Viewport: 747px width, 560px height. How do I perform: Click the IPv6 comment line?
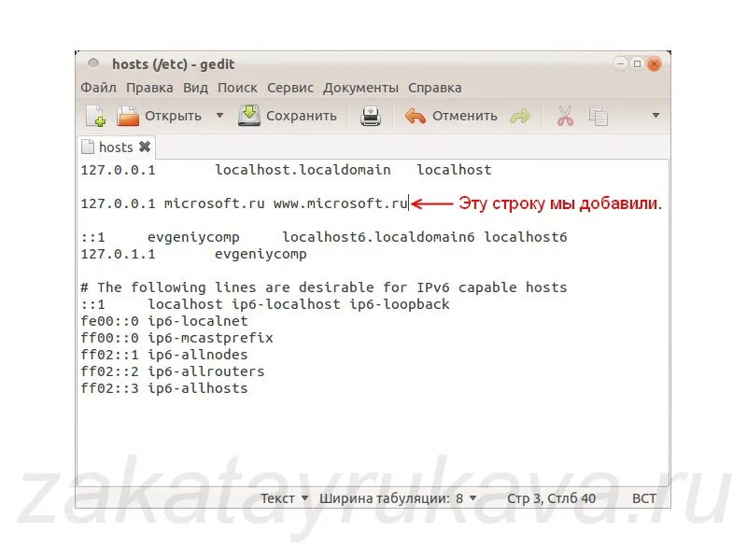click(324, 287)
